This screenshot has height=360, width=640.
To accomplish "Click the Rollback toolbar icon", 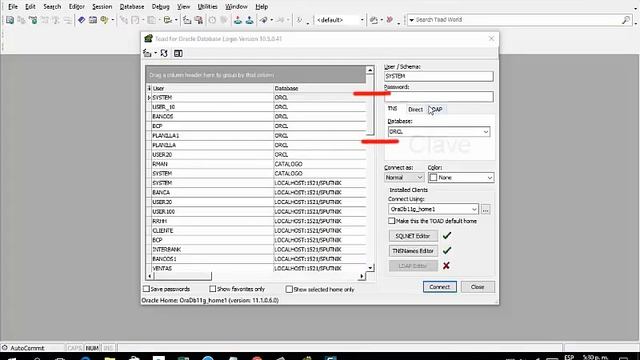I will click(x=249, y=20).
